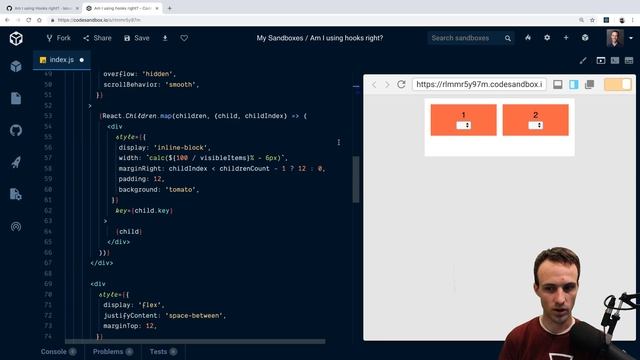Like the sandbox with heart icon

[x=184, y=38]
